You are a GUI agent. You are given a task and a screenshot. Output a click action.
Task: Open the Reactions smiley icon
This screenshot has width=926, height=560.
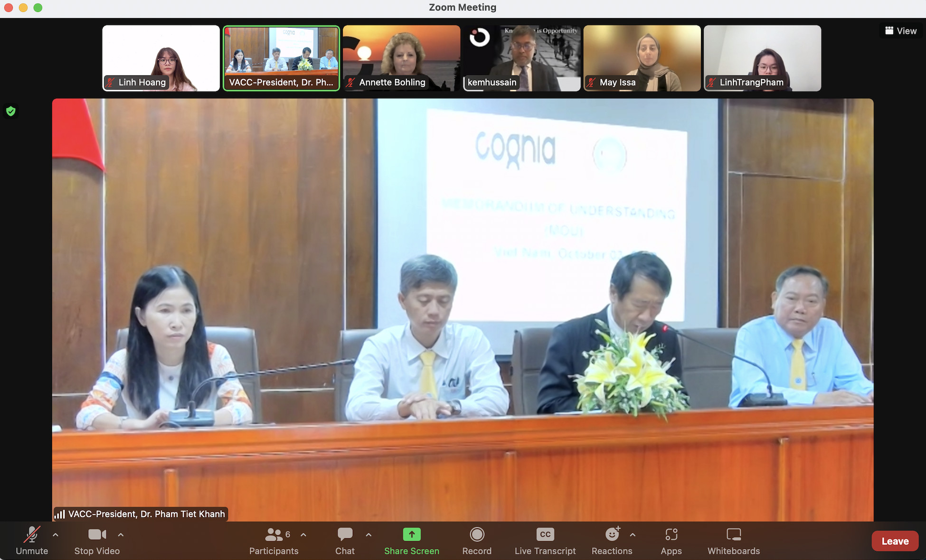click(612, 535)
